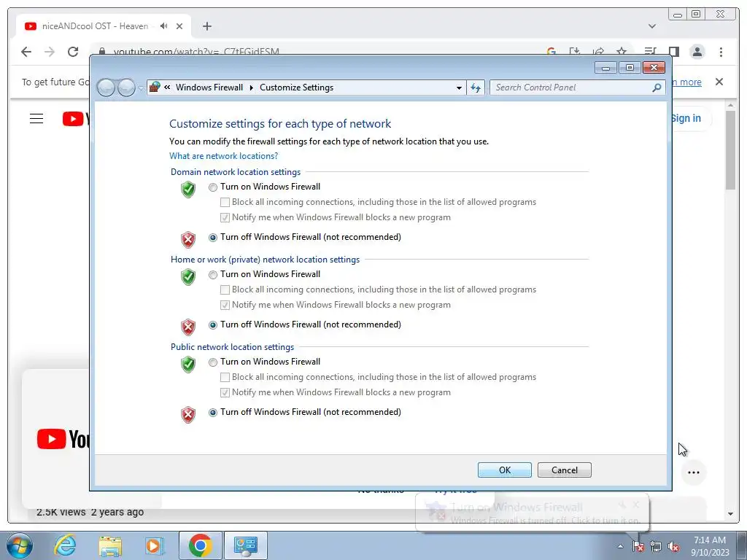Click the OK button
The width and height of the screenshot is (747, 560).
(x=505, y=470)
